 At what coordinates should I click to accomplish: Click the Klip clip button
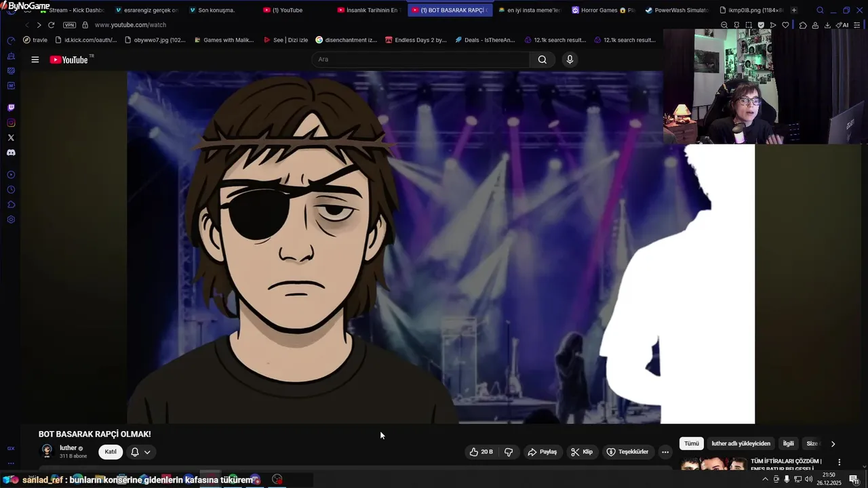(x=582, y=452)
